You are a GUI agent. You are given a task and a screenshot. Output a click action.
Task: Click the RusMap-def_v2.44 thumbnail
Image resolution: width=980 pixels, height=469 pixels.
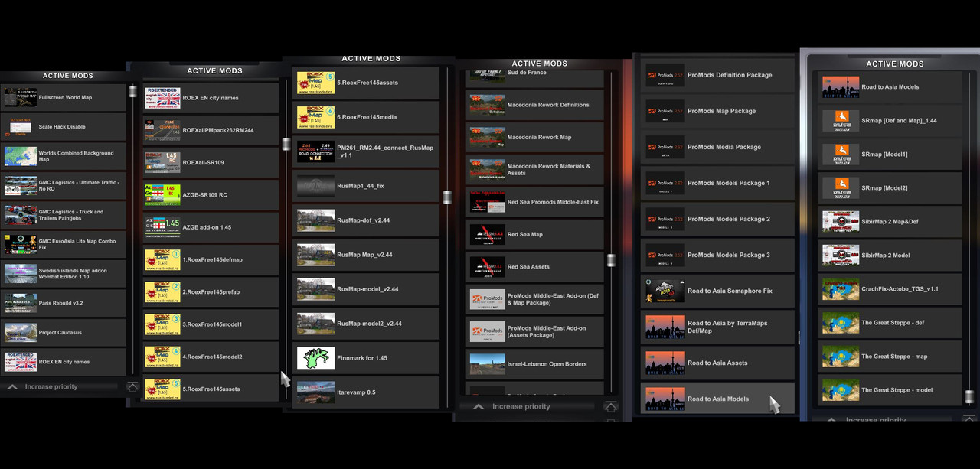[315, 220]
